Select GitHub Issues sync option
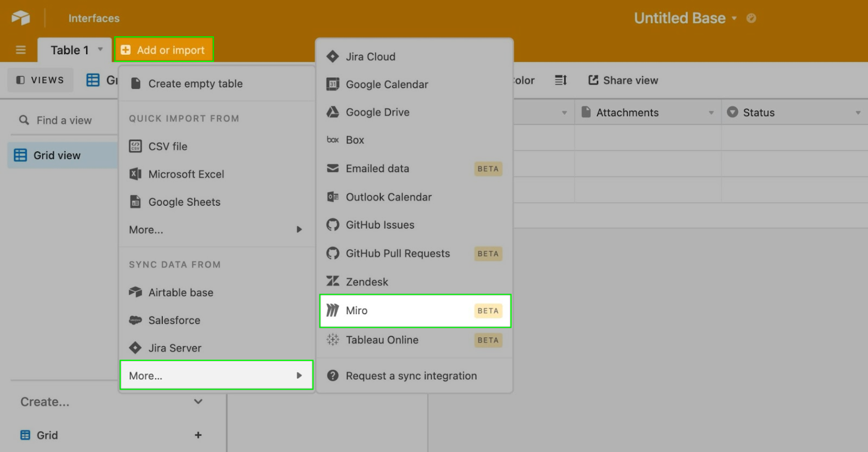868x452 pixels. coord(414,225)
